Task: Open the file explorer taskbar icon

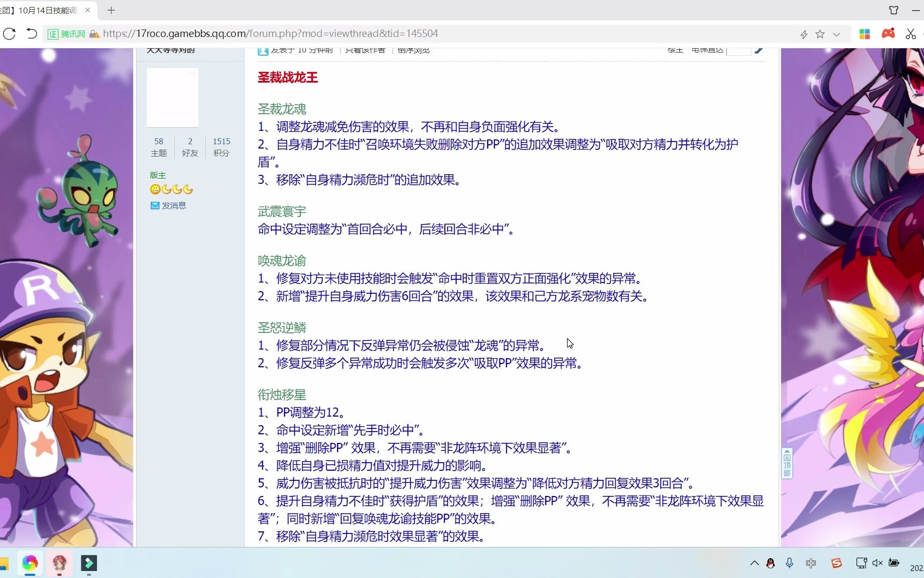Action: 4,563
